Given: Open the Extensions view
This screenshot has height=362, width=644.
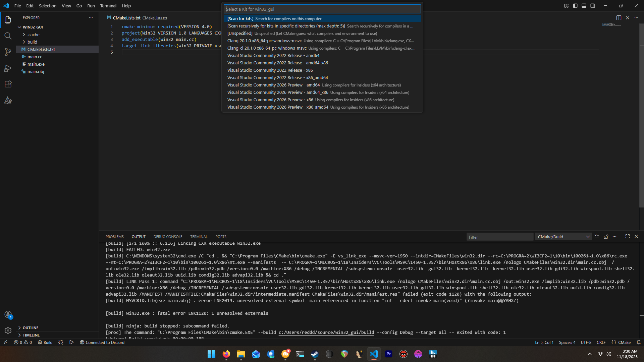Looking at the screenshot, I should click(8, 84).
